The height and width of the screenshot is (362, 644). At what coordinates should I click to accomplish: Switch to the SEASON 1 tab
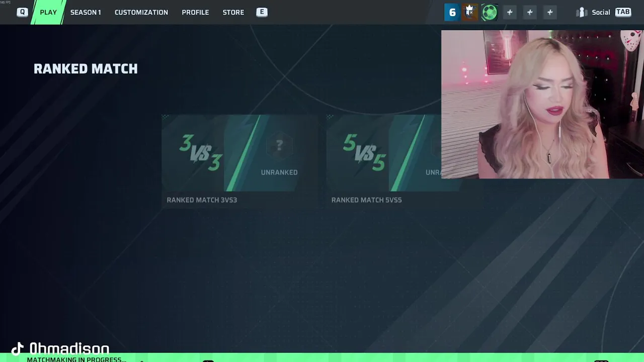click(x=86, y=12)
